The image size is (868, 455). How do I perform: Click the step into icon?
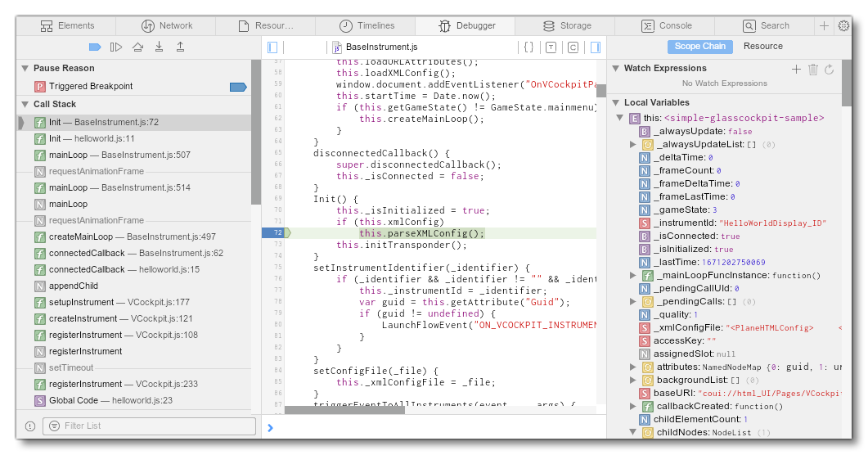coord(159,47)
